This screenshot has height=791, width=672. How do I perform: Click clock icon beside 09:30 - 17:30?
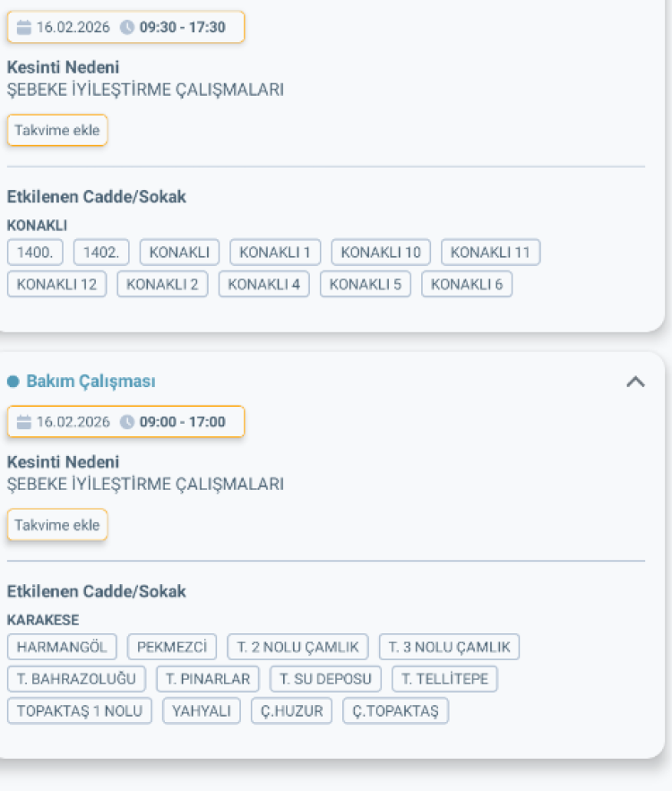coord(127,27)
